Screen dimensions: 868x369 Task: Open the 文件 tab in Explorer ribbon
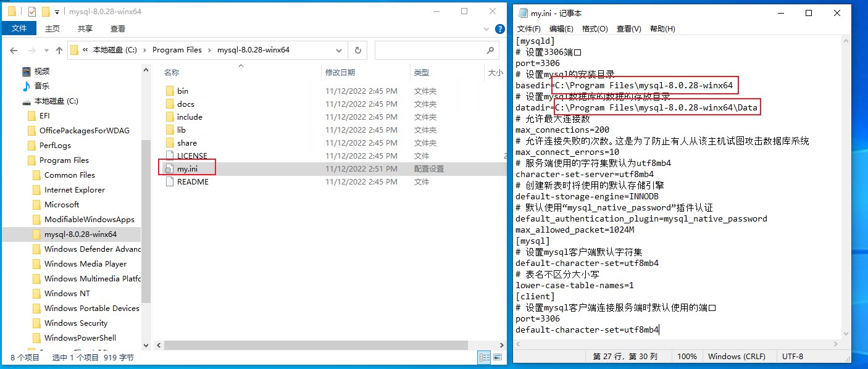(19, 28)
